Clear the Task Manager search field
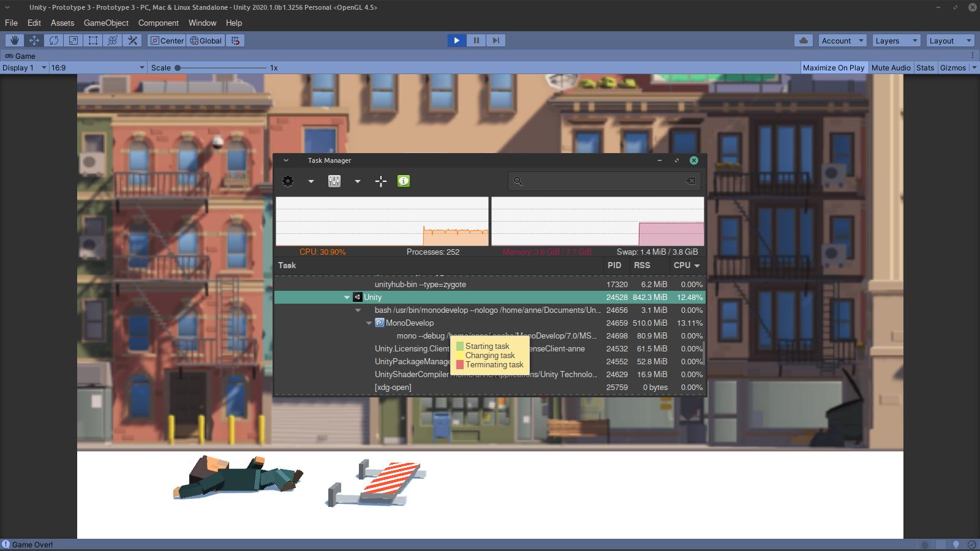Viewport: 980px width, 551px height. point(691,181)
